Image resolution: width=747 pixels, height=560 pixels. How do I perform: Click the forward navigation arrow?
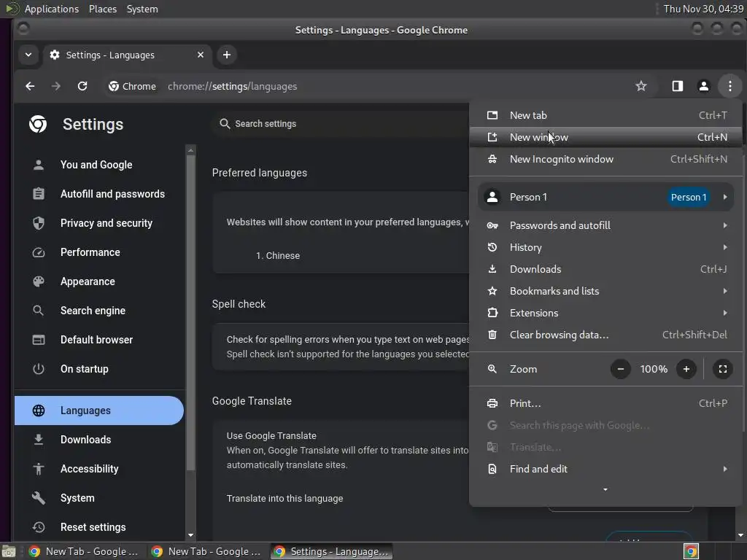[x=55, y=86]
